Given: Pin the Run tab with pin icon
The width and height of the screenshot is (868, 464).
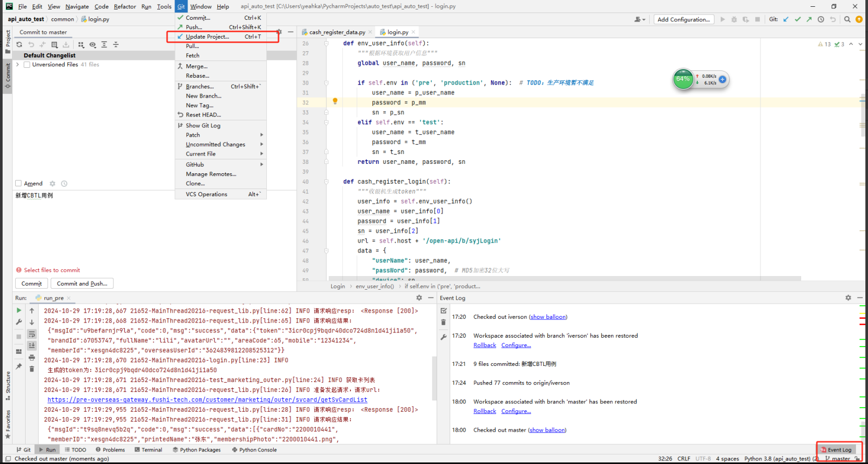Looking at the screenshot, I should pyautogui.click(x=19, y=366).
